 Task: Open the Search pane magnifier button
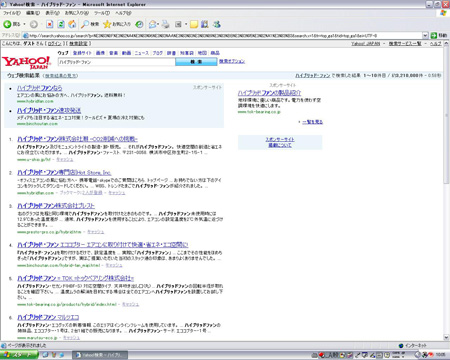[x=90, y=24]
